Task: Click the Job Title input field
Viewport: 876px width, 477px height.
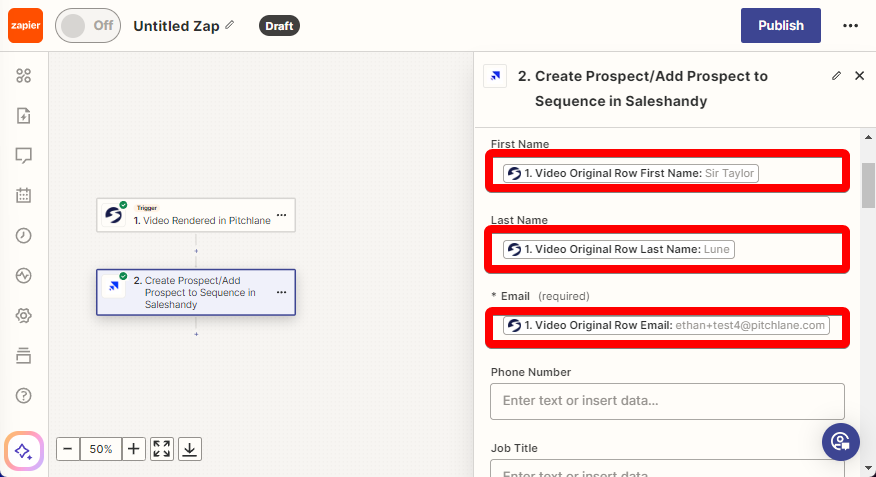Action: coord(667,468)
